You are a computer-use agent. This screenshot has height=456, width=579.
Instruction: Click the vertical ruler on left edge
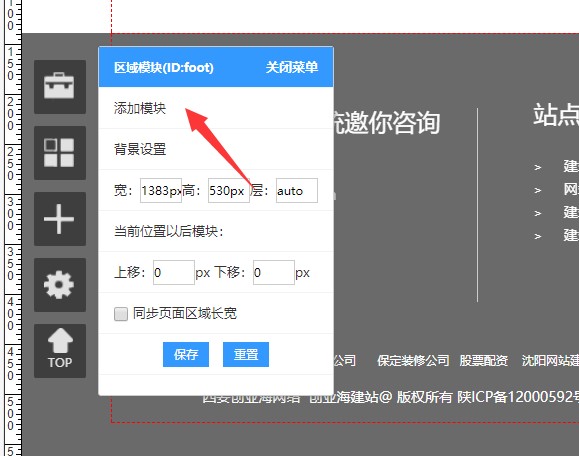point(11,228)
